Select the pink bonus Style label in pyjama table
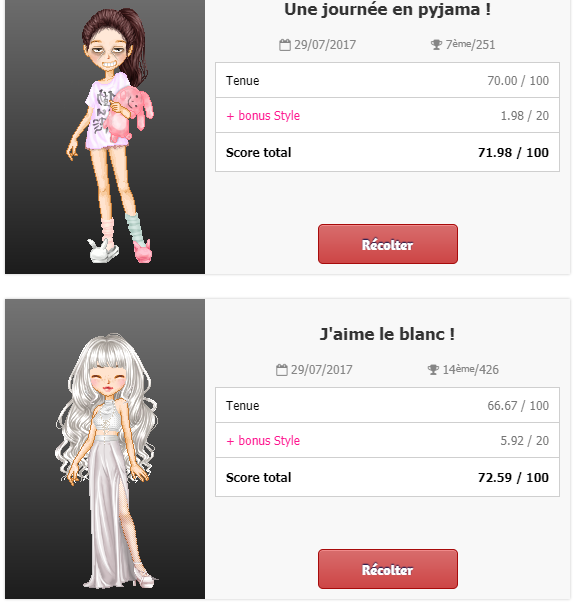The height and width of the screenshot is (605, 577). [263, 116]
